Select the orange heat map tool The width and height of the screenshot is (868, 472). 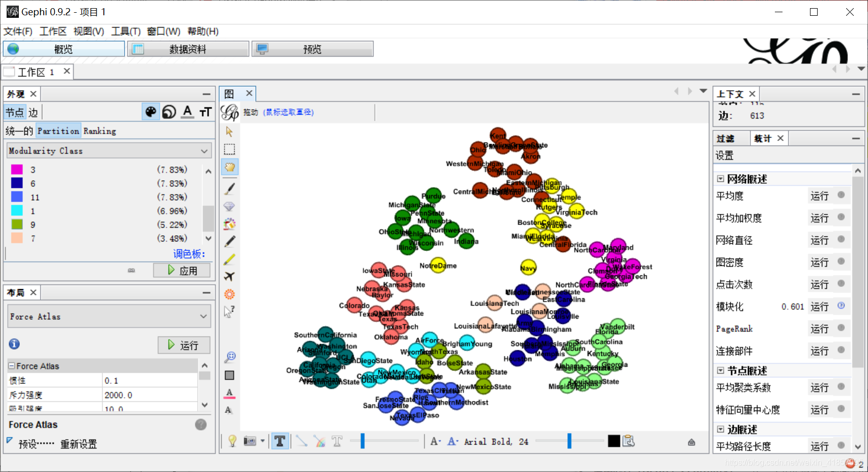pyautogui.click(x=229, y=294)
